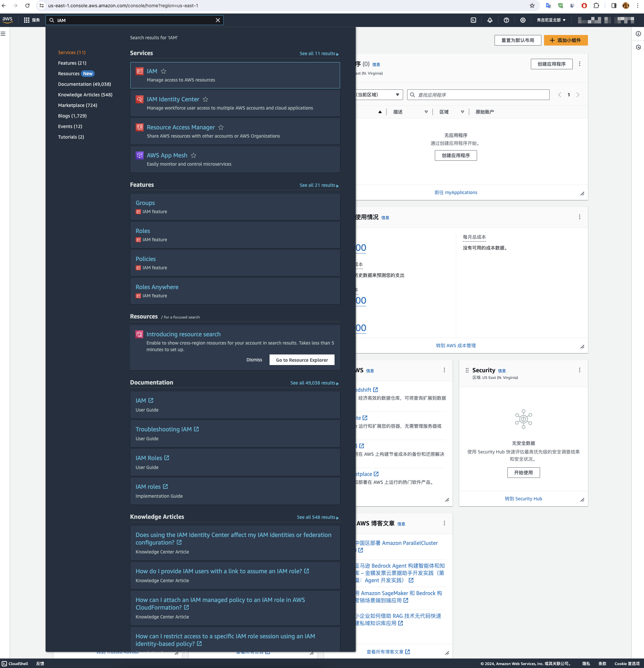Click the notifications bell icon
The image size is (644, 668).
pos(490,20)
